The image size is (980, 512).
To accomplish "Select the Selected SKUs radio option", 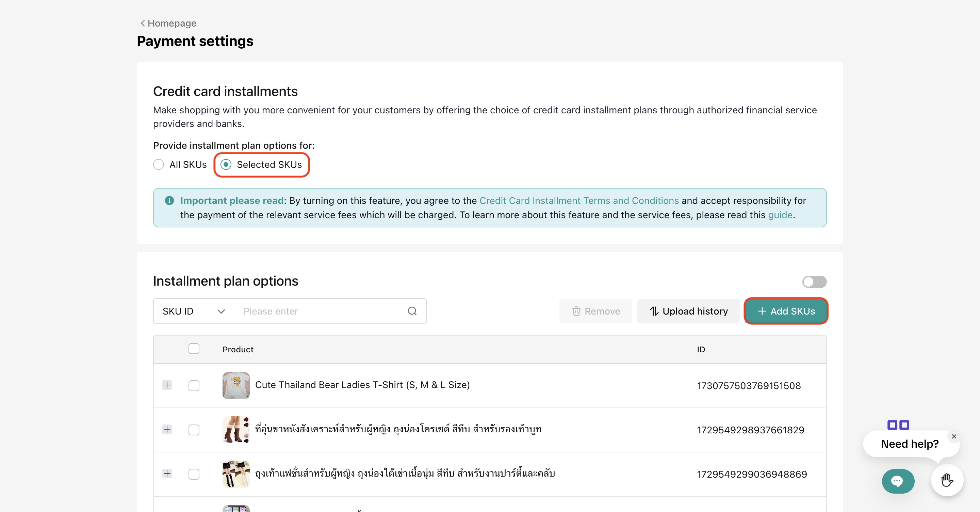I will 226,164.
